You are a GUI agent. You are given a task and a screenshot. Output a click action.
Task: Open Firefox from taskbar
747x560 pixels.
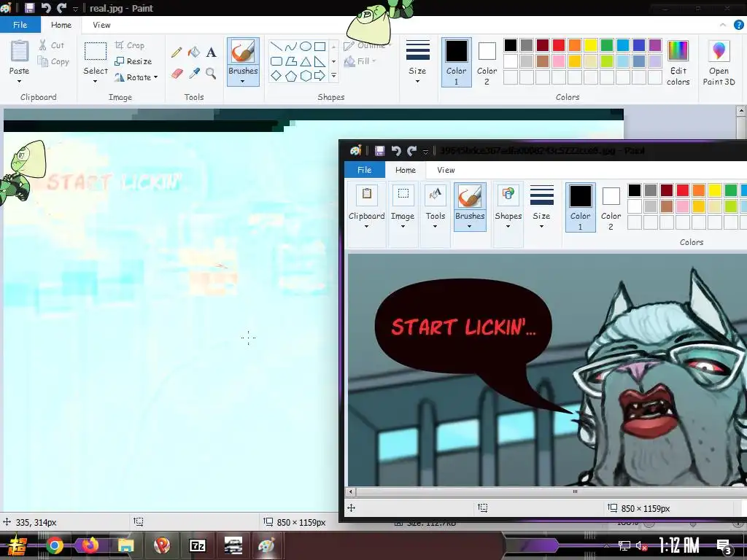click(90, 545)
